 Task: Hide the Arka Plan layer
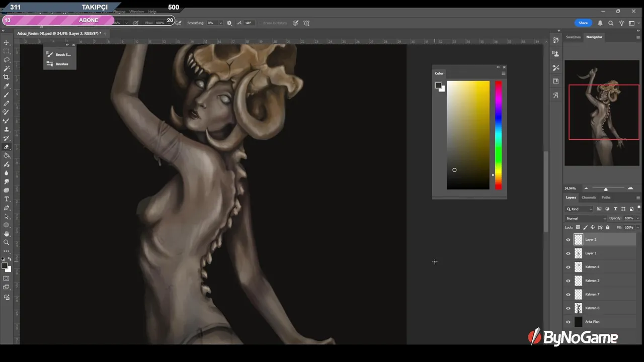[569, 322]
